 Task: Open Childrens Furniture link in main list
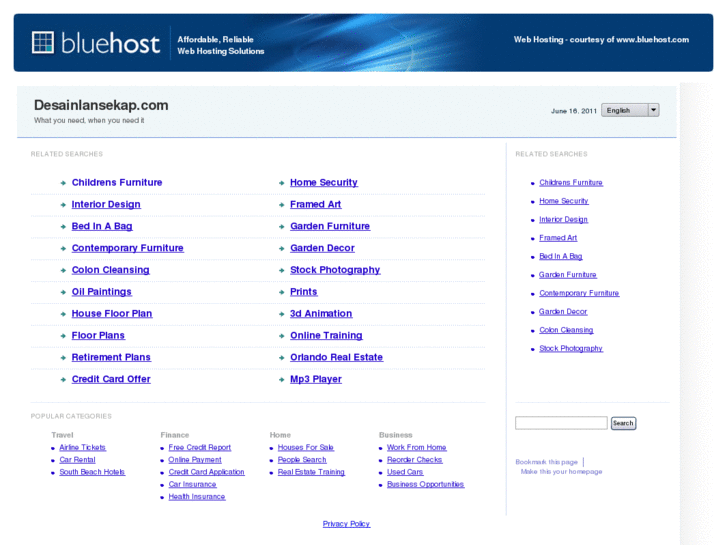click(x=117, y=182)
